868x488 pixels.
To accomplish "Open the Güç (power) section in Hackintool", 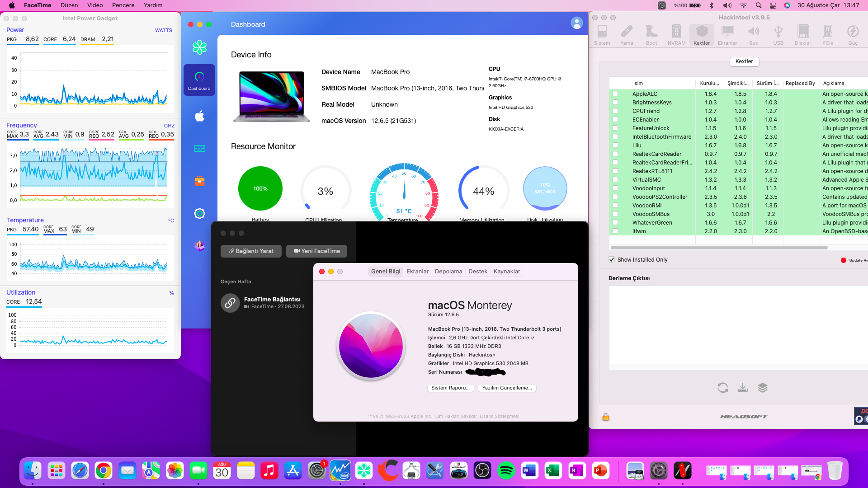I will point(853,35).
